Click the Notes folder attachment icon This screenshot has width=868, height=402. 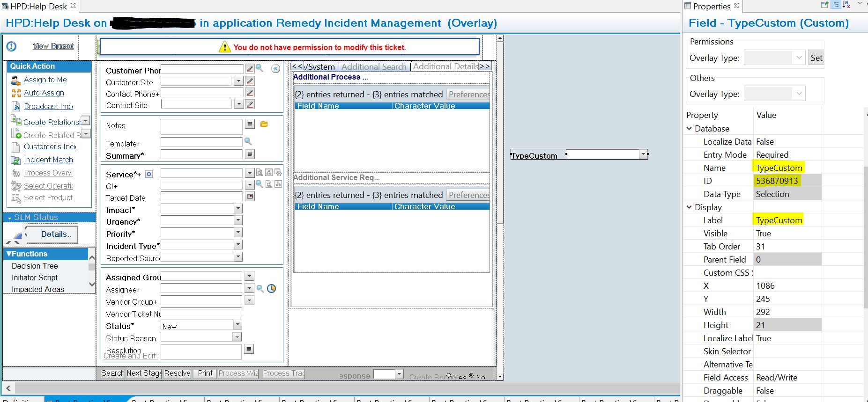(x=264, y=124)
